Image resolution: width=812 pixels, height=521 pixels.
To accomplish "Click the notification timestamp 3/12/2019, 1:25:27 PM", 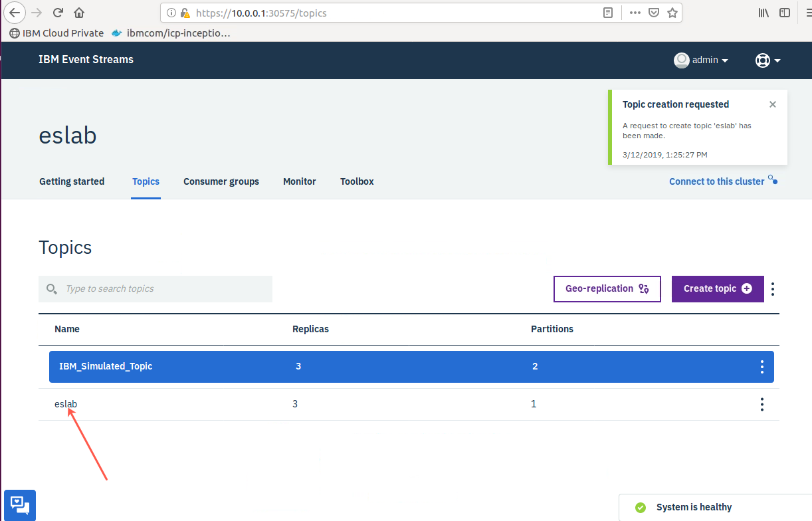I will [665, 155].
